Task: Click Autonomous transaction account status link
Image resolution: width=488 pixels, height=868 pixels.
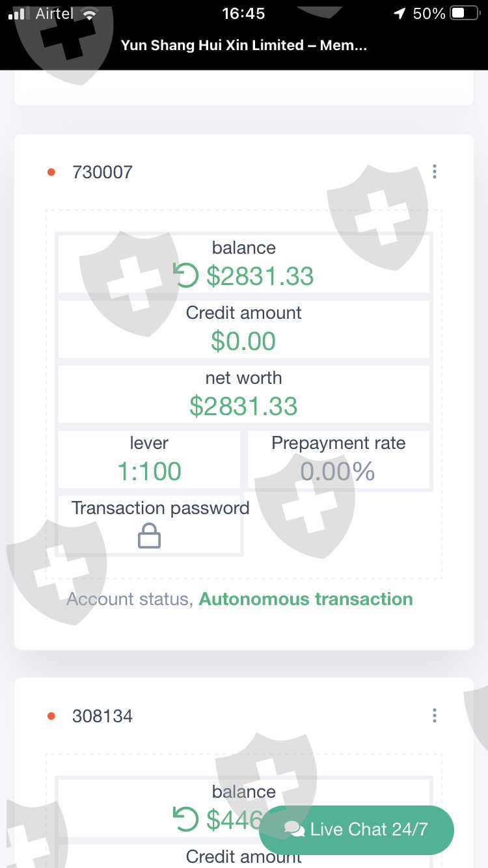Action: point(305,599)
